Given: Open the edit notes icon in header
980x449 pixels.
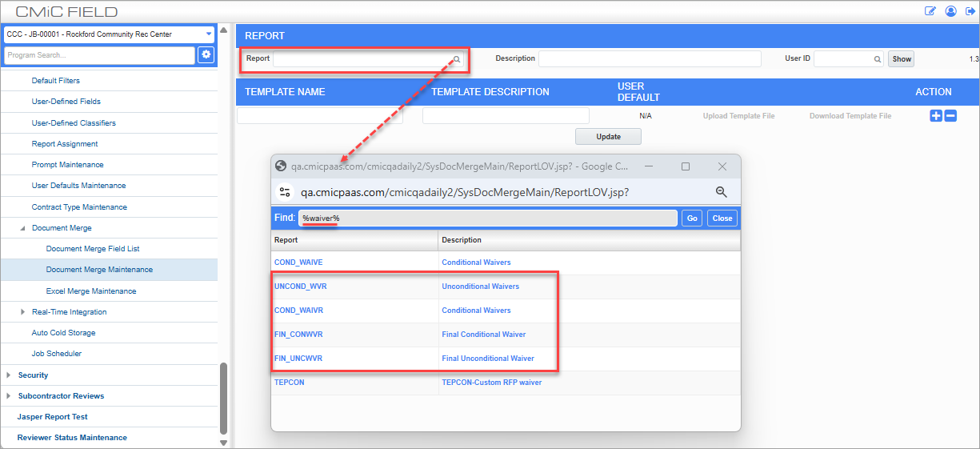Looking at the screenshot, I should [x=930, y=11].
